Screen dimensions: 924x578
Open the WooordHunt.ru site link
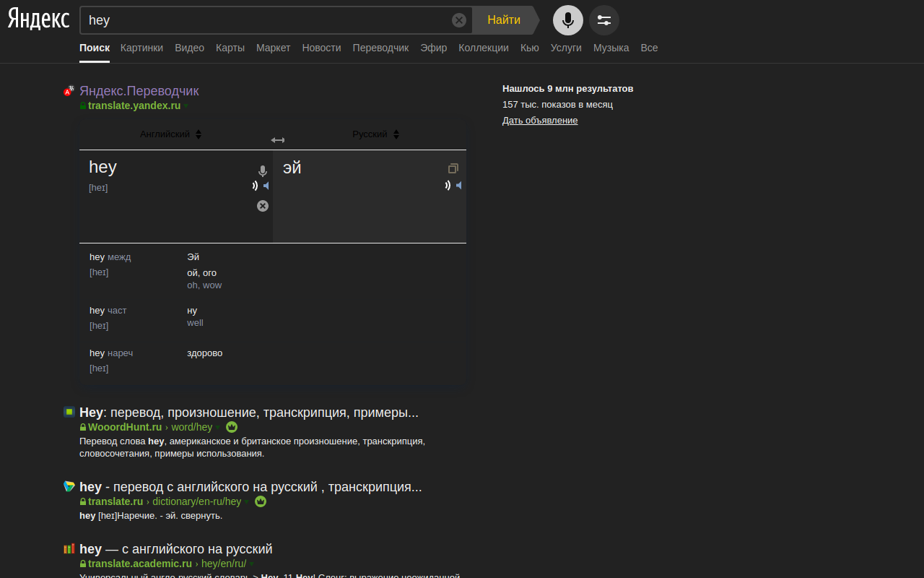click(x=125, y=427)
